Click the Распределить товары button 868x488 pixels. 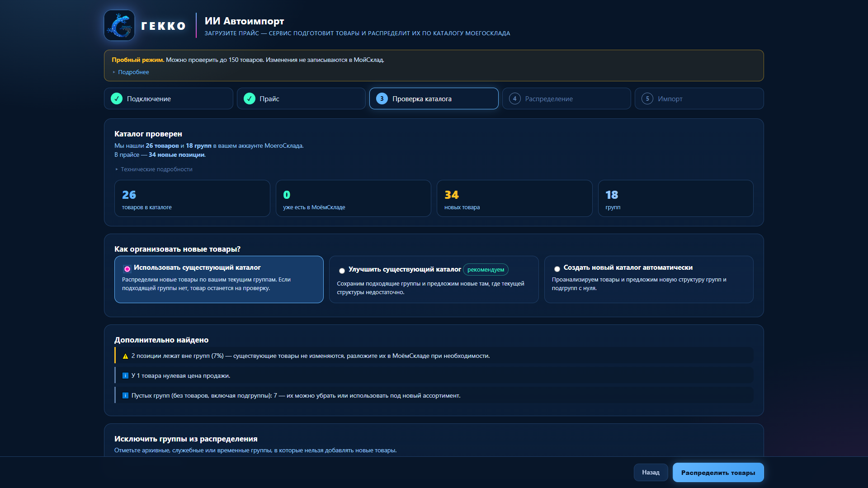coord(718,472)
